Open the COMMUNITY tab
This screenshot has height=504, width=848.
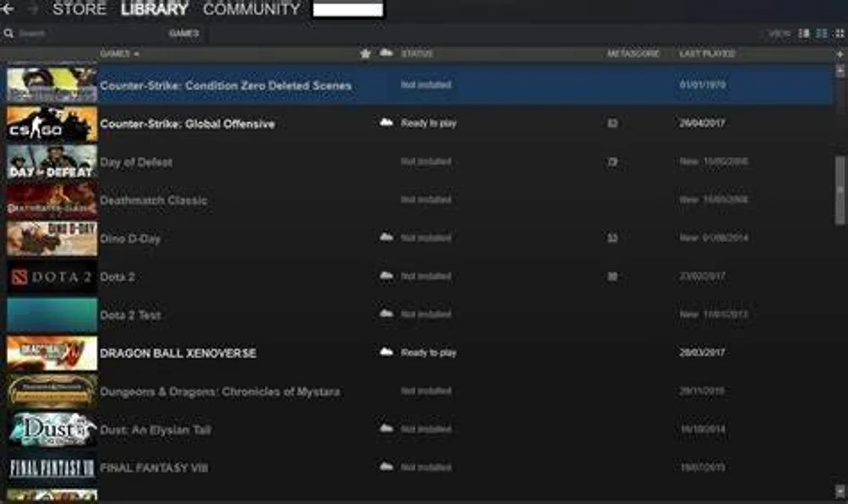click(x=251, y=9)
